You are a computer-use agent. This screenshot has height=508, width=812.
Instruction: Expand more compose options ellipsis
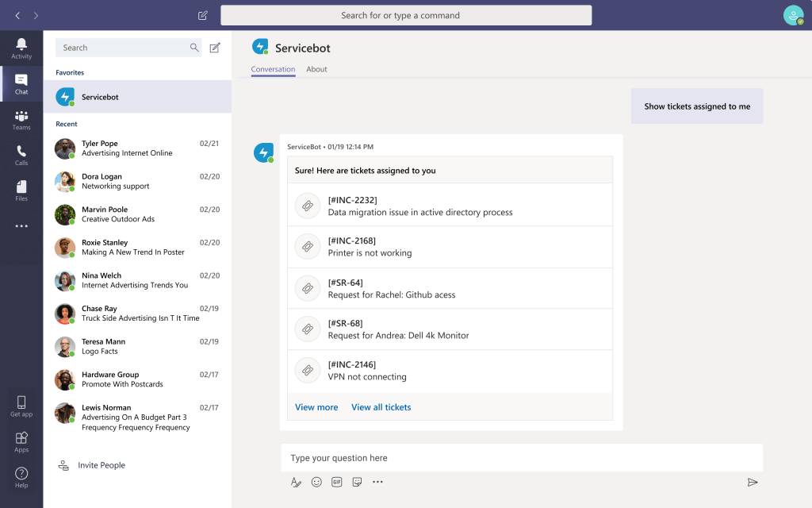(377, 482)
